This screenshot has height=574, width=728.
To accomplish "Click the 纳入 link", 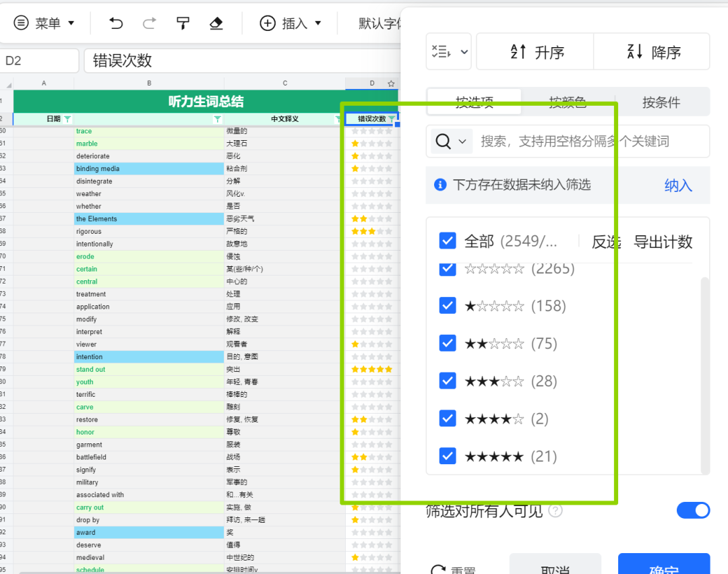I will [x=677, y=185].
